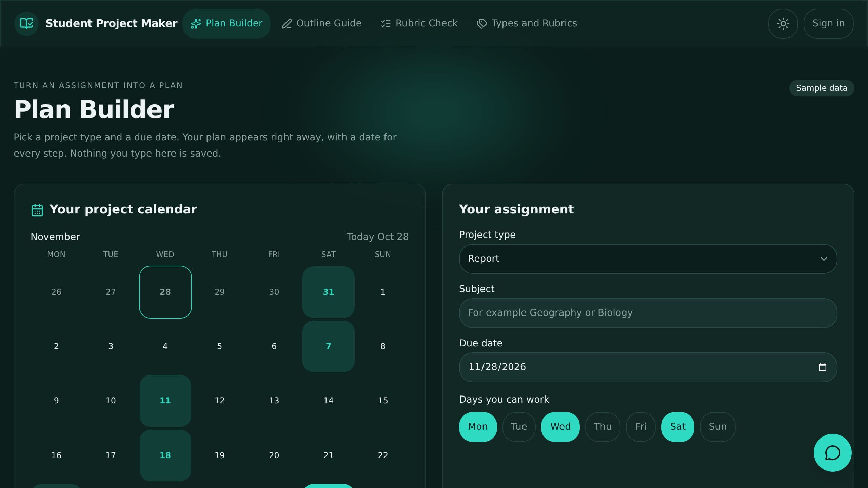Enable Thu as a work day

(603, 427)
